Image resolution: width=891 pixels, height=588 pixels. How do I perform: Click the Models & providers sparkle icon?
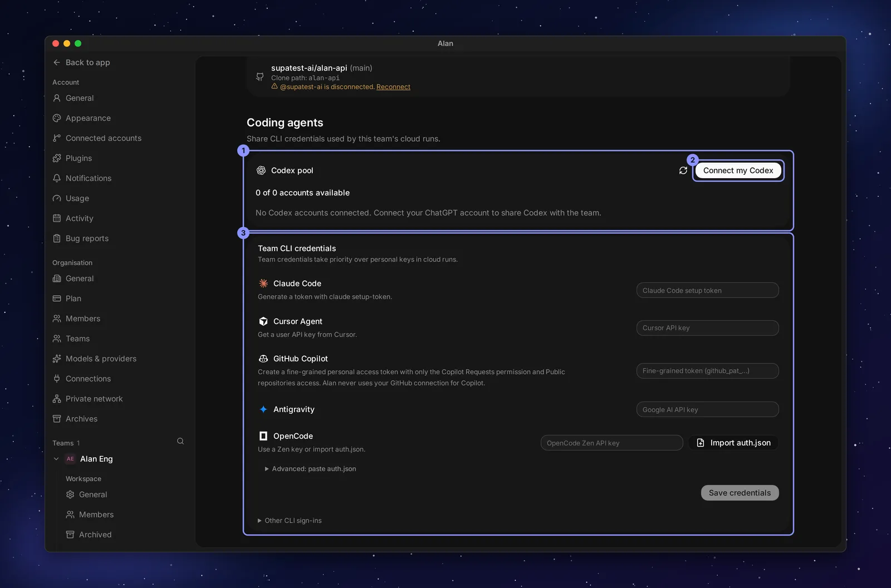tap(57, 359)
